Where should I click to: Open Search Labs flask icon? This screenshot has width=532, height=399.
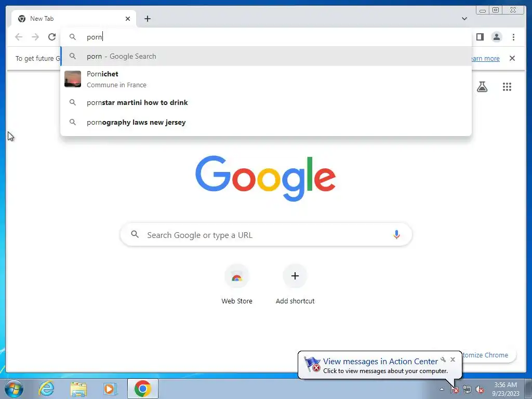[482, 87]
